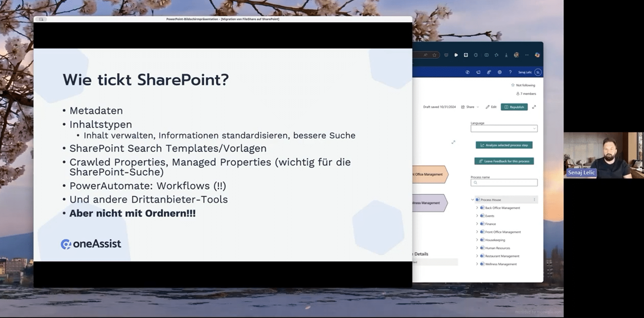Click Analyze selected process step button

coord(504,145)
